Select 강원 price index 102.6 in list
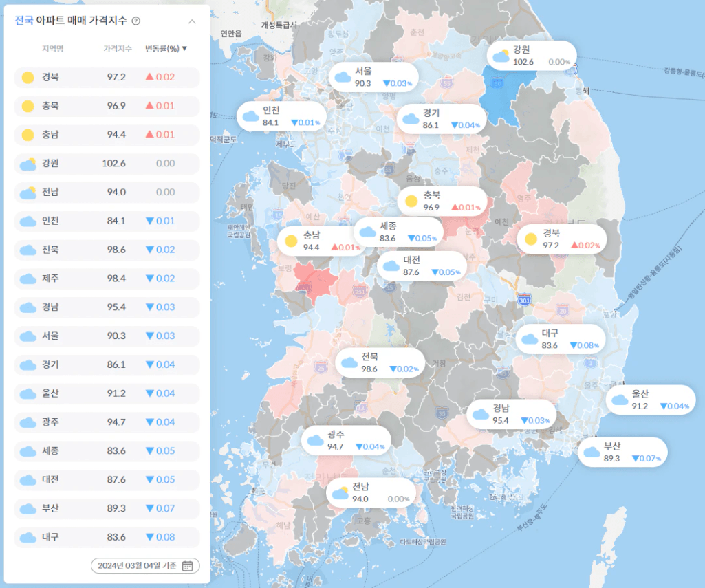 click(x=113, y=163)
